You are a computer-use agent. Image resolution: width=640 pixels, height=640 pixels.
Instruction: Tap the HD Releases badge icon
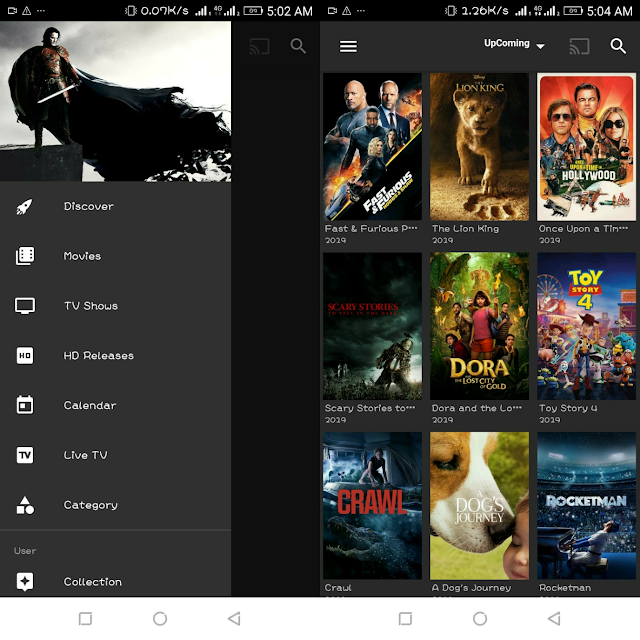[x=25, y=356]
